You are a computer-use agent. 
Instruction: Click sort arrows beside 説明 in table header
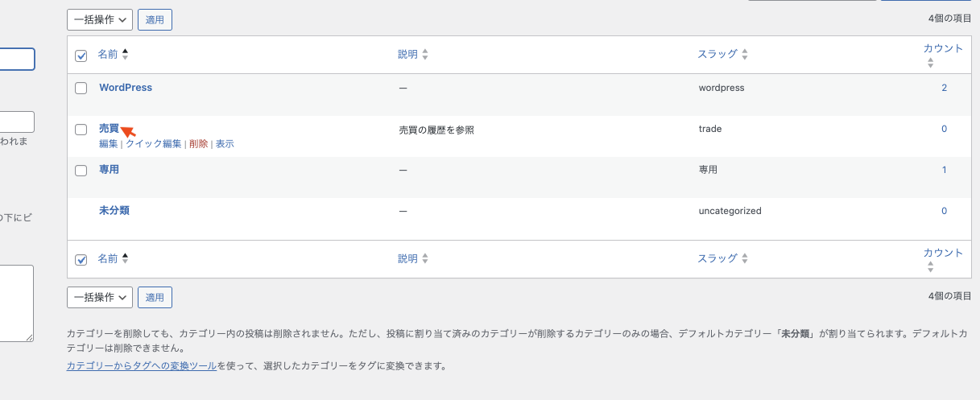pos(425,55)
